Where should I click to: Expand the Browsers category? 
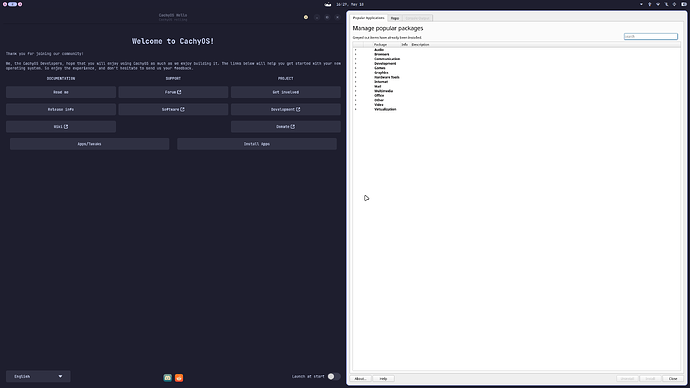(x=356, y=55)
